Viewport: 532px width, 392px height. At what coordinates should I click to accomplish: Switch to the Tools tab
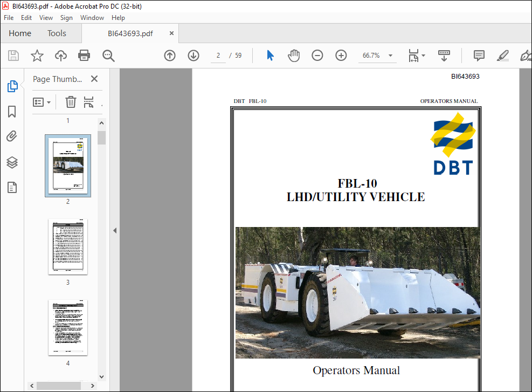pos(57,33)
